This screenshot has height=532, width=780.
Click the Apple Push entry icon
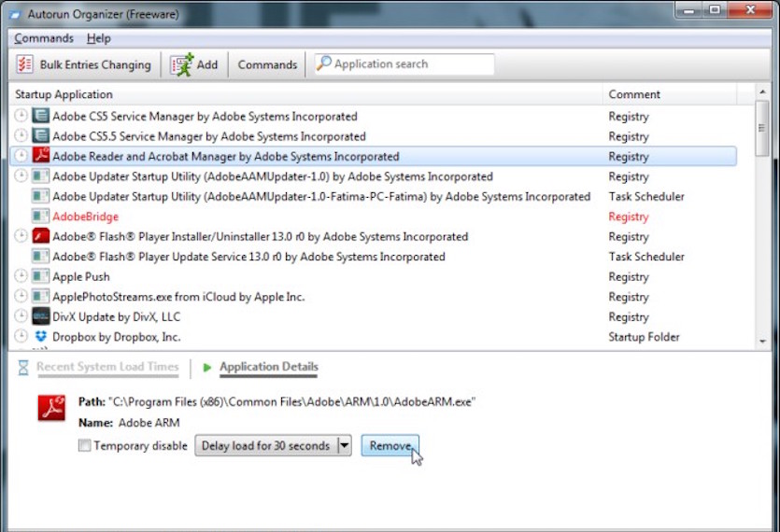41,276
